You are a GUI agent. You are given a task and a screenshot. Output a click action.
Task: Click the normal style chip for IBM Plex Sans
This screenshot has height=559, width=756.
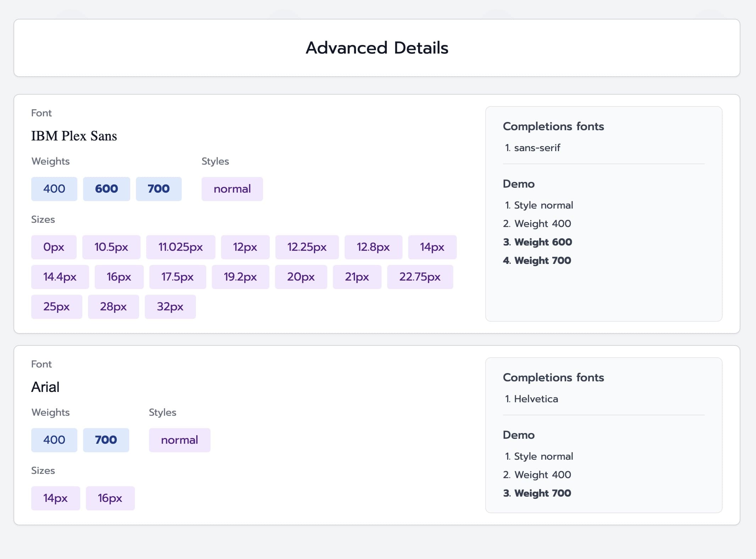tap(232, 189)
